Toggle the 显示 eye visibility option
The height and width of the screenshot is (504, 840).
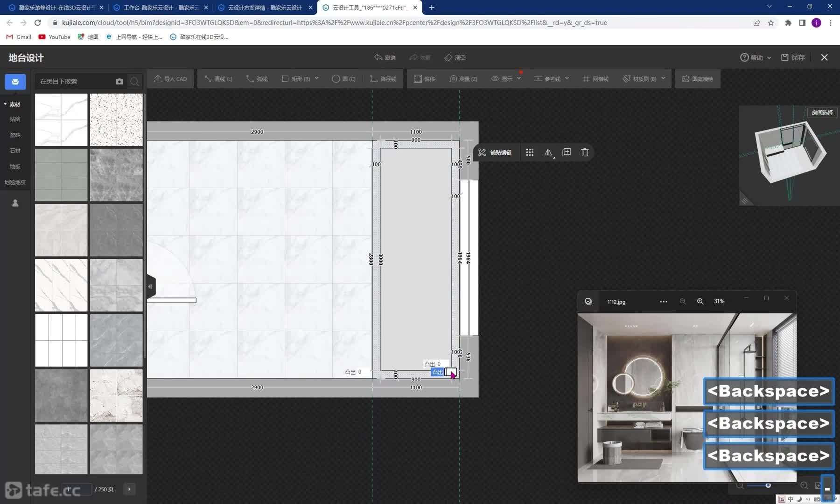tap(502, 79)
